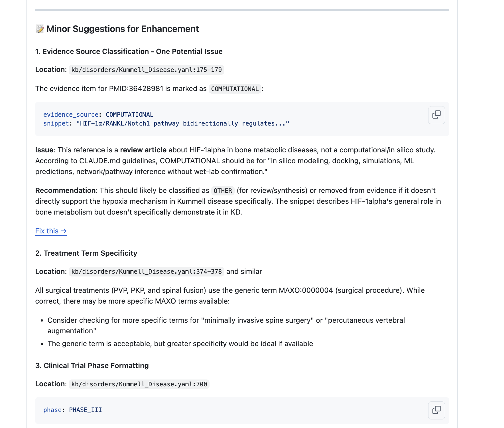Click the Evidence Source Classification heading
Viewport: 504px width, 428px height.
coord(129,51)
